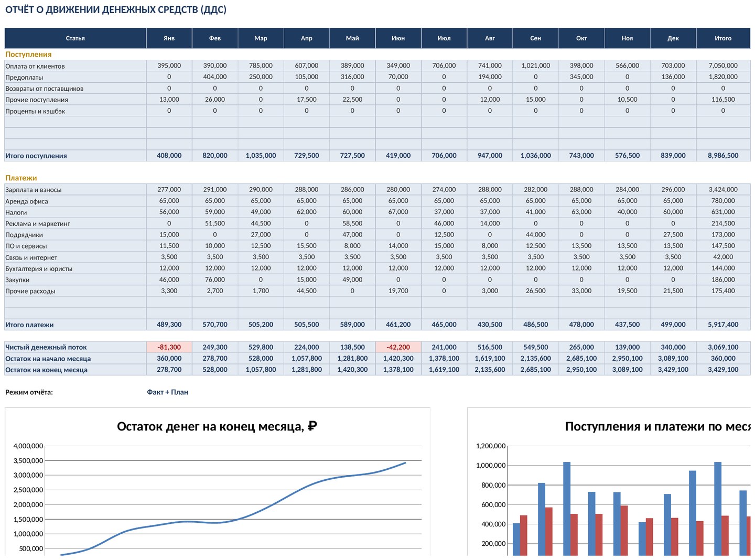The width and height of the screenshot is (755, 560).
Task: Click the empty cell below 'Проценты и кэшбэк'
Action: pos(75,122)
